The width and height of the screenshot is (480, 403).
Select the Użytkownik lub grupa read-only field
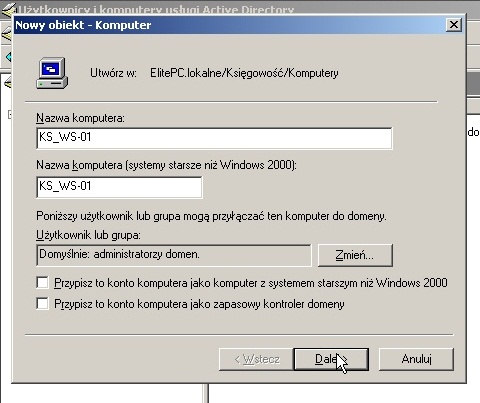pyautogui.click(x=174, y=255)
